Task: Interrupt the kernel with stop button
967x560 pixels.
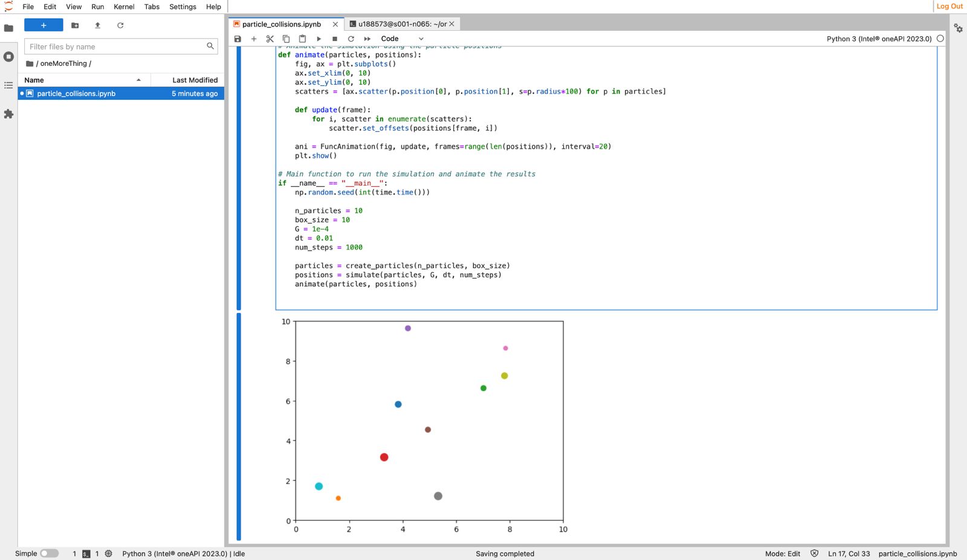Action: (x=335, y=39)
